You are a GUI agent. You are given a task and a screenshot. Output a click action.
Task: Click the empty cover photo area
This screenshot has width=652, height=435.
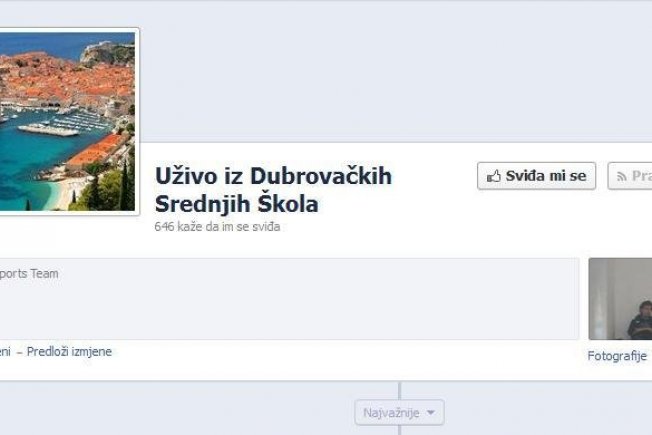(x=395, y=72)
